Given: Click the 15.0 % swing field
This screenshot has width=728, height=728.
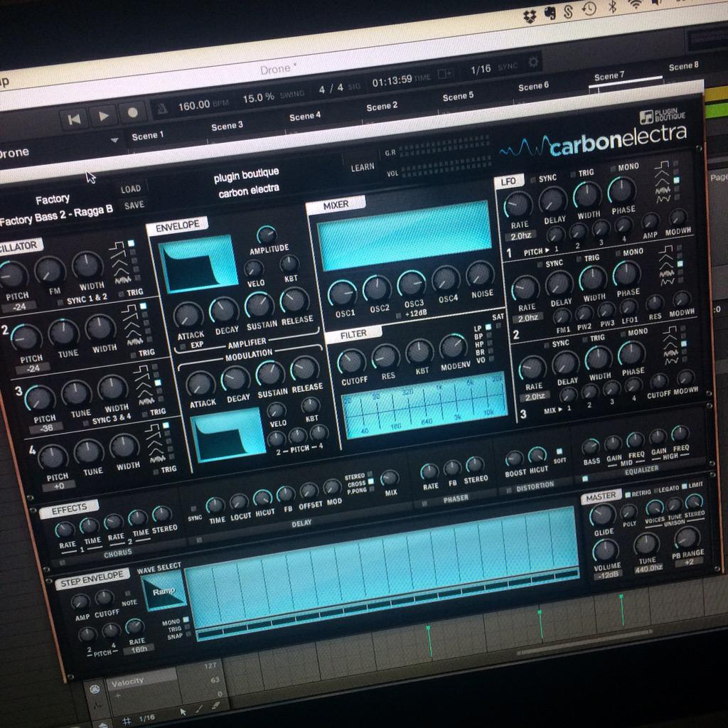Looking at the screenshot, I should [x=258, y=97].
